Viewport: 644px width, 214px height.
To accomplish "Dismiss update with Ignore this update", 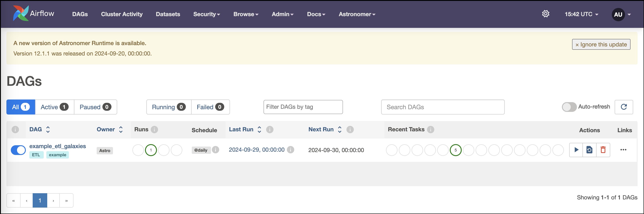I will tap(601, 44).
